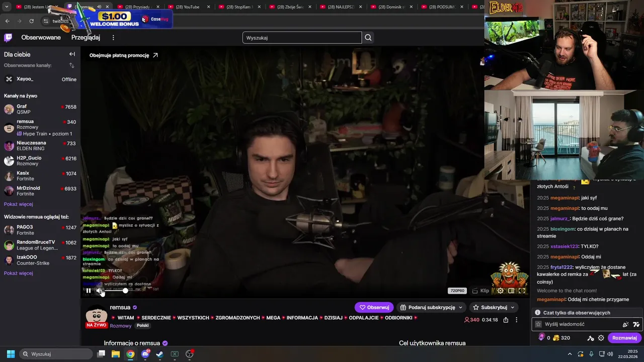Share the stream via the share icon
This screenshot has width=644, height=362.
[506, 320]
